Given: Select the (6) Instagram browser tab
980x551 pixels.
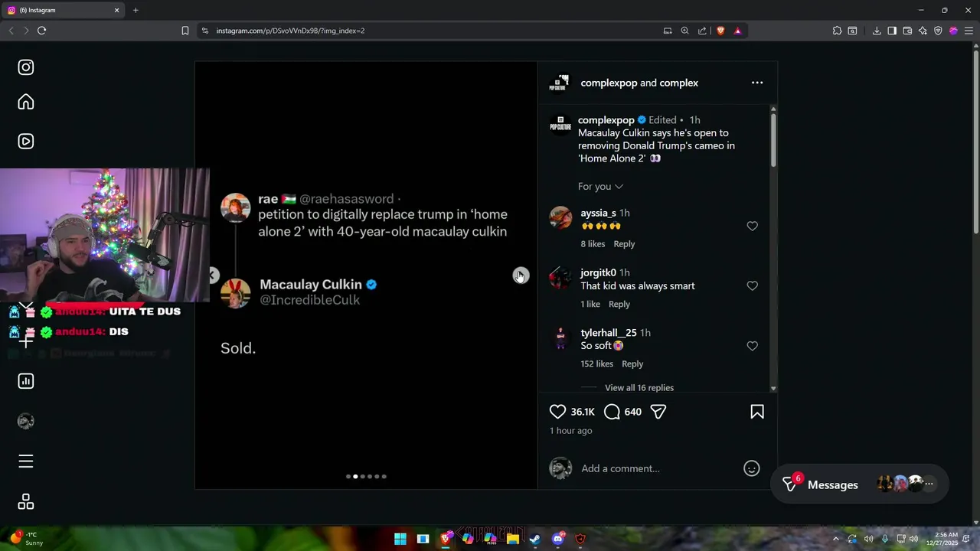Looking at the screenshot, I should (64, 10).
